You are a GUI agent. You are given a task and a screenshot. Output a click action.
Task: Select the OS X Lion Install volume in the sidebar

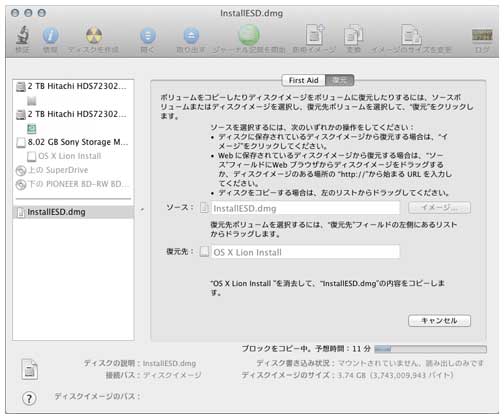point(64,156)
